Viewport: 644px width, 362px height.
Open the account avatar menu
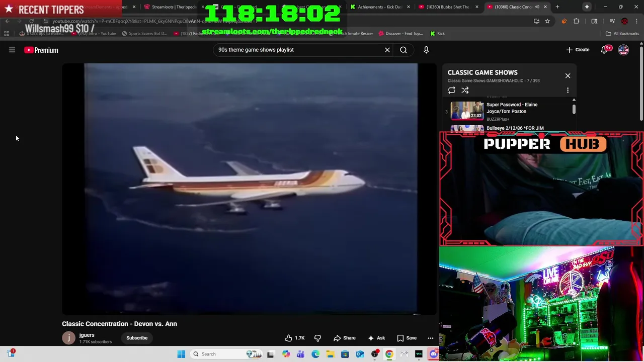point(623,50)
